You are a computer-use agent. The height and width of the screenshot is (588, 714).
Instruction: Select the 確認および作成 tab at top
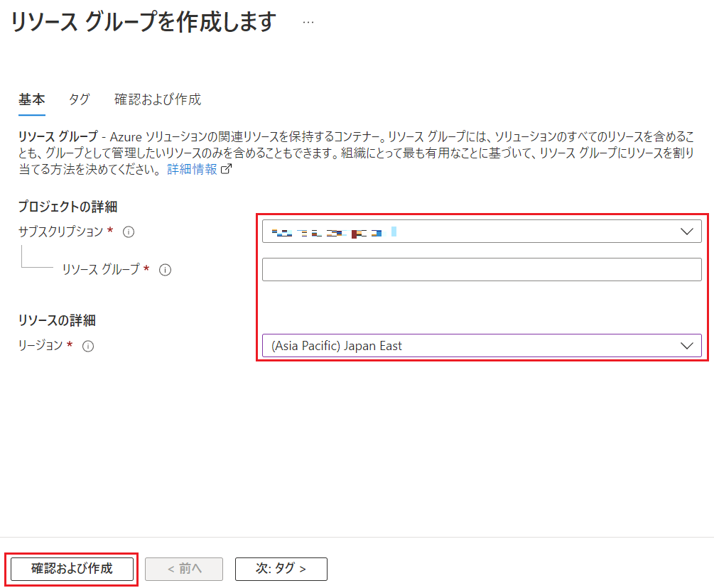click(158, 99)
